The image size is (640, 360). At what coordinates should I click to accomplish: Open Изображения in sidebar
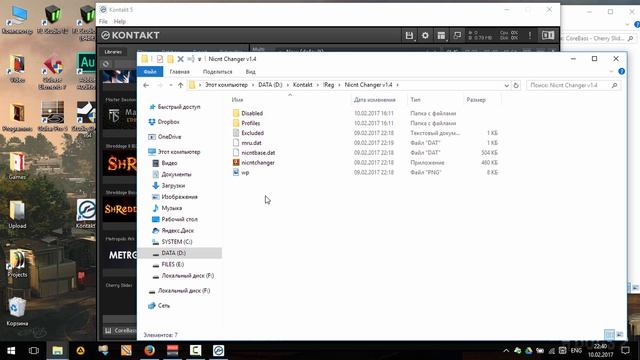[179, 197]
